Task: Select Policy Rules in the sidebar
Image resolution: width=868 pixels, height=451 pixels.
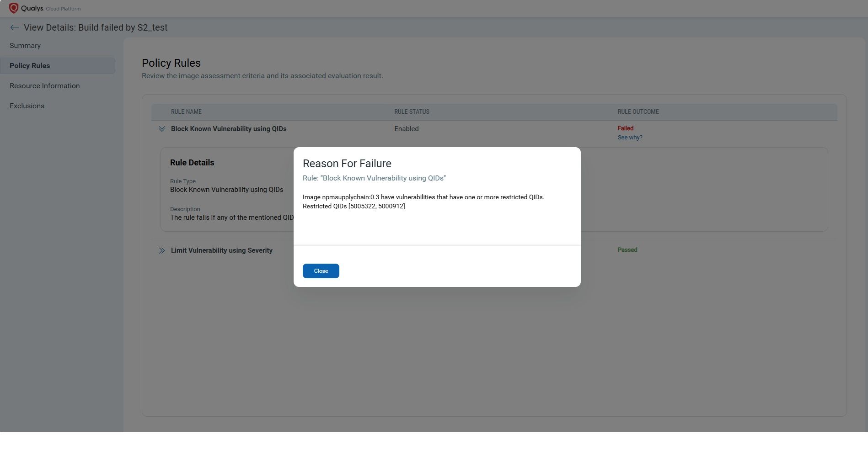Action: [30, 66]
